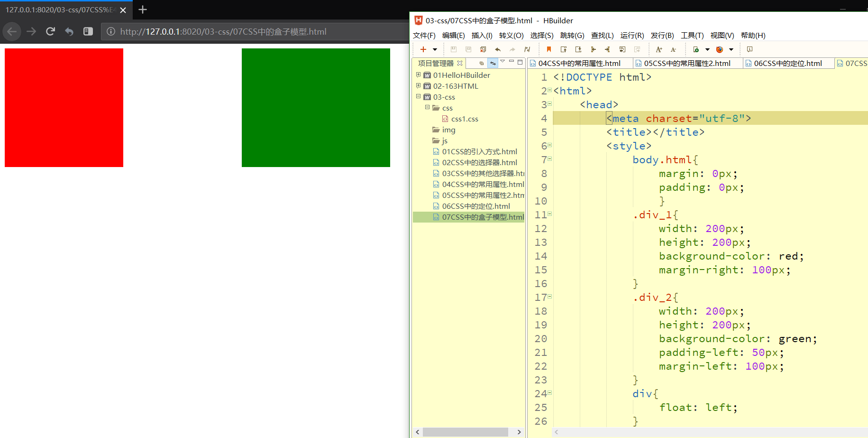The width and height of the screenshot is (868, 438).
Task: Close the 项目管理器 tab
Action: (460, 63)
